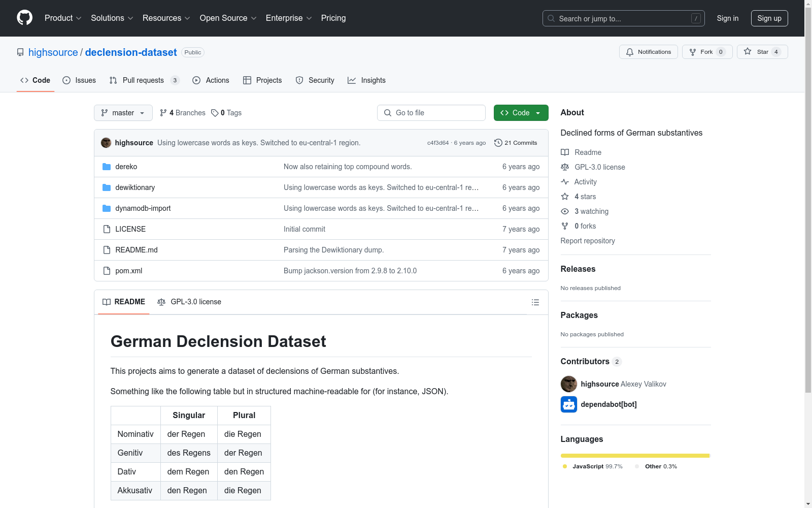Open the Packages section heading
Viewport: 812px width, 508px height.
pyautogui.click(x=579, y=315)
